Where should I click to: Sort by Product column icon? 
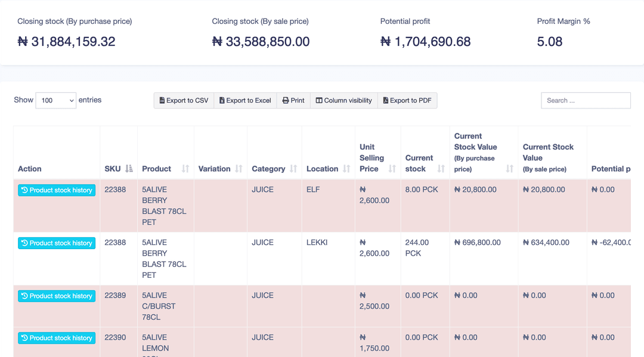tap(185, 169)
